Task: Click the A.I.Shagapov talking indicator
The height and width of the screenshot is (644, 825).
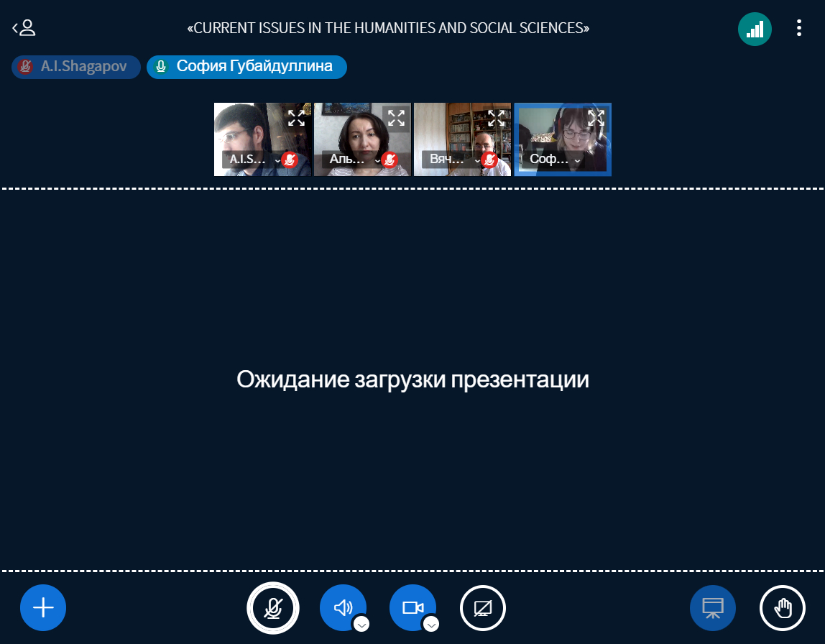Action: point(76,67)
